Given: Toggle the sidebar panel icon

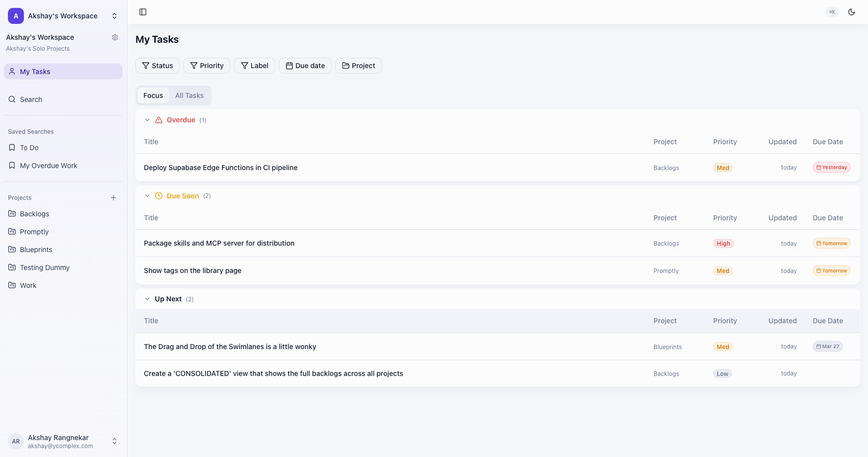Looking at the screenshot, I should coord(143,12).
